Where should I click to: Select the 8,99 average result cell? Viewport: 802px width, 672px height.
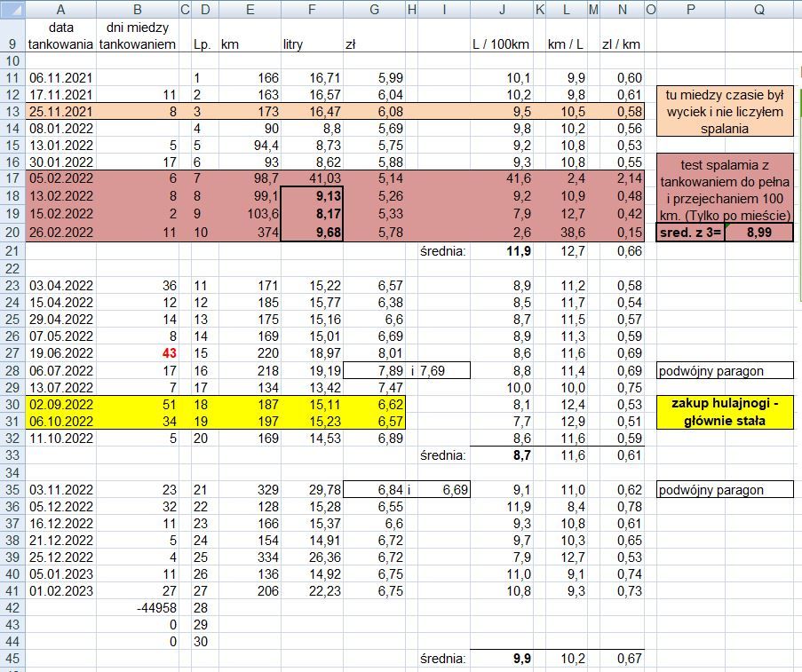(x=759, y=233)
